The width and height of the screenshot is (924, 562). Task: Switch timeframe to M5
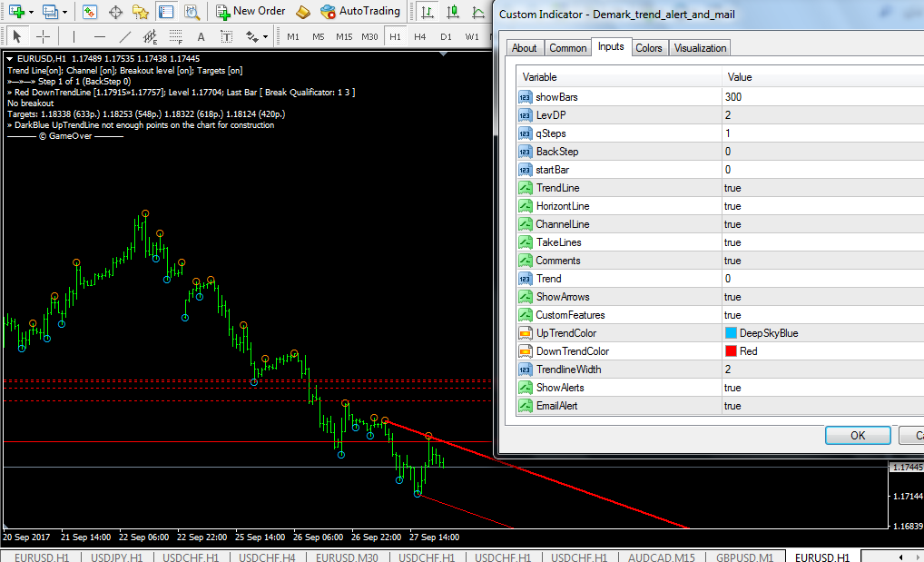(x=319, y=36)
